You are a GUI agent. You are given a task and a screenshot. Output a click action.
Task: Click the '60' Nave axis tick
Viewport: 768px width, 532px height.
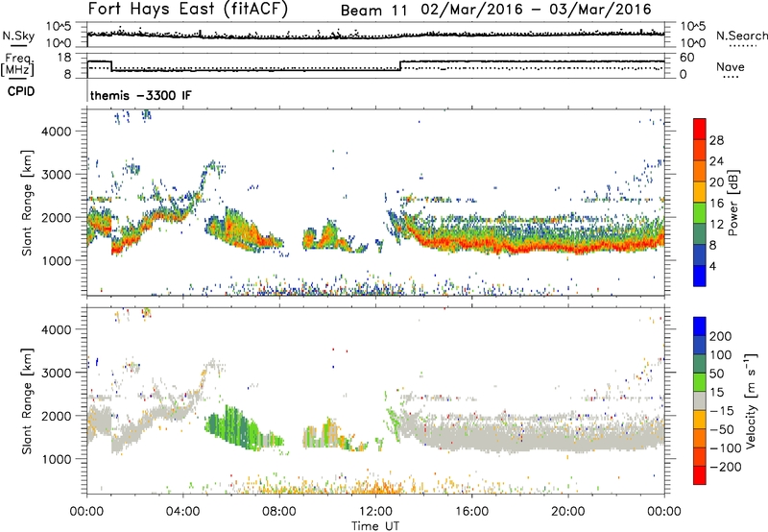point(686,58)
